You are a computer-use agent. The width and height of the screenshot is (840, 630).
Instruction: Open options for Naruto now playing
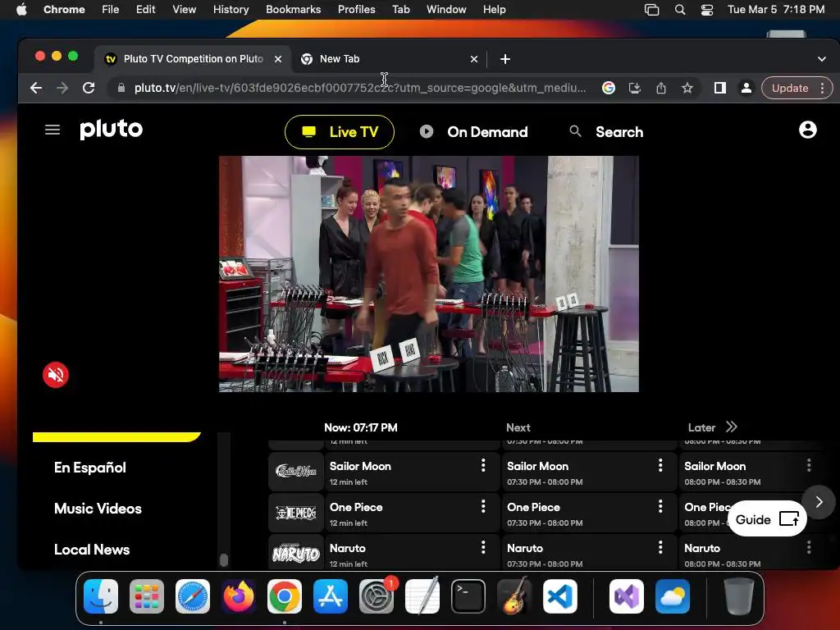483,547
